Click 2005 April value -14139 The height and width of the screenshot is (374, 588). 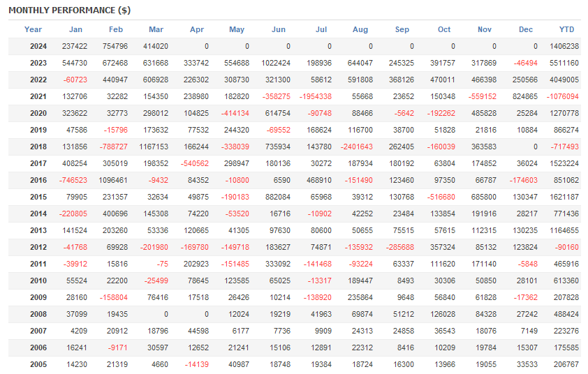coord(197,364)
